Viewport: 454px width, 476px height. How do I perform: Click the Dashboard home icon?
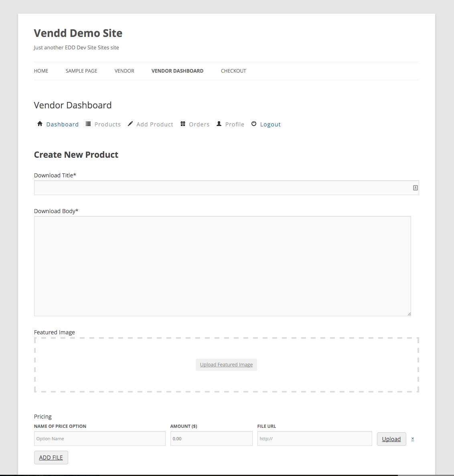pyautogui.click(x=40, y=124)
